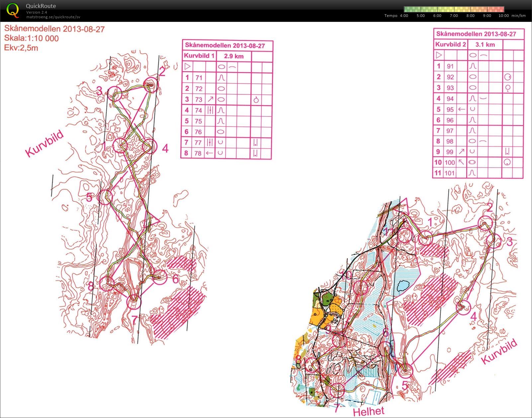
Task: Click the left arrow symbol in row 95
Action: pyautogui.click(x=461, y=109)
